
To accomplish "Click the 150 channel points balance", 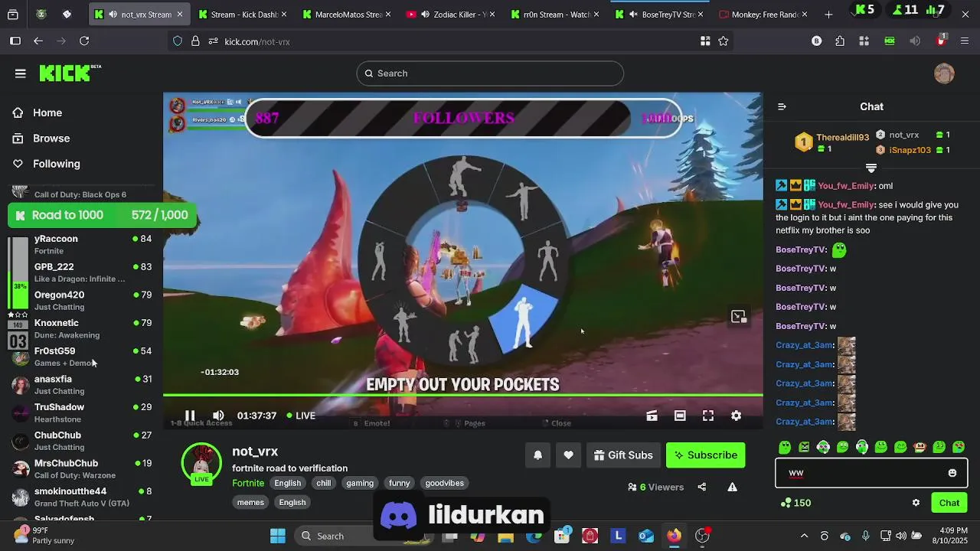I will tap(795, 503).
